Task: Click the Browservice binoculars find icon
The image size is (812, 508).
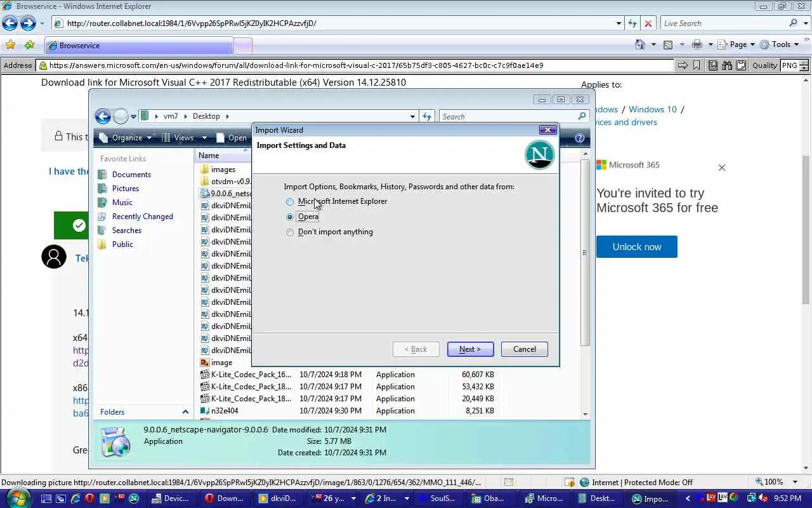Action: pos(727,65)
